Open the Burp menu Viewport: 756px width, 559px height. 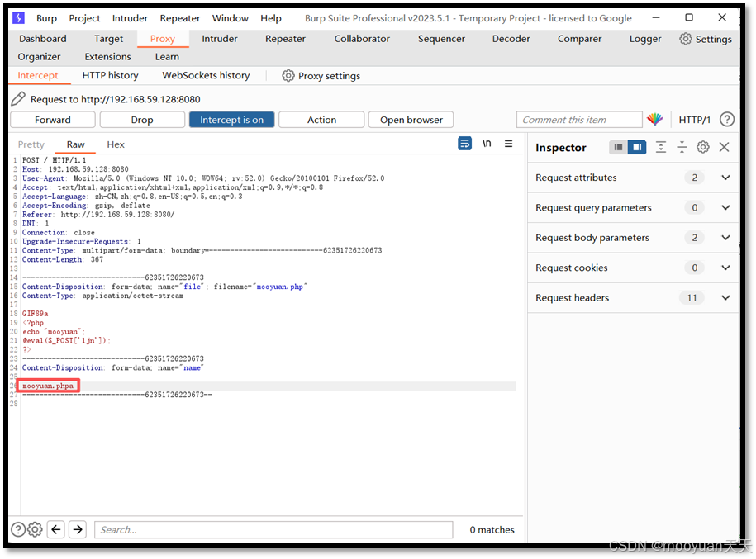pos(47,18)
